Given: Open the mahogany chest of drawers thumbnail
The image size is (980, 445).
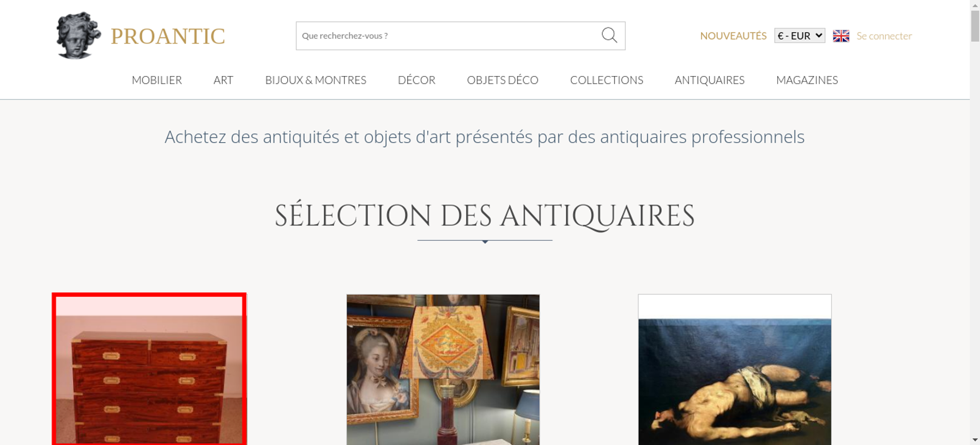Looking at the screenshot, I should 149,369.
